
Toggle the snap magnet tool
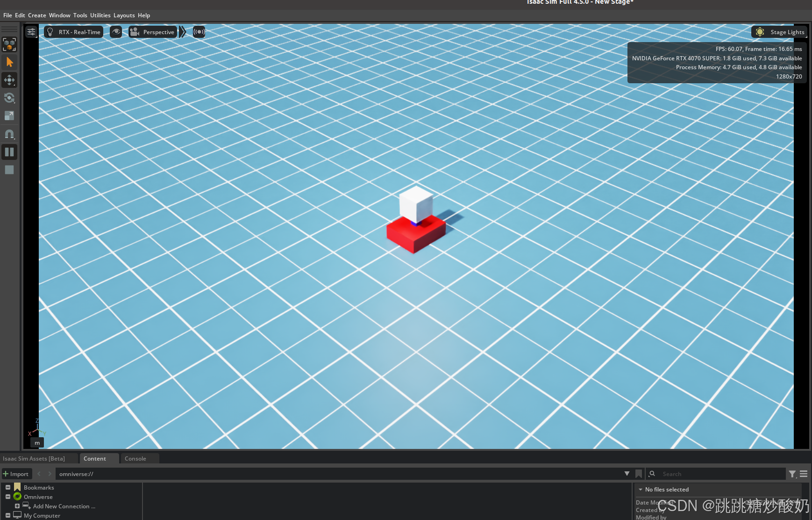(9, 134)
